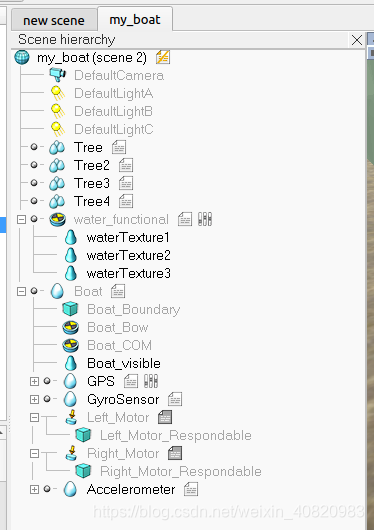Select the my_boat tab
This screenshot has height=530, width=374.
135,20
